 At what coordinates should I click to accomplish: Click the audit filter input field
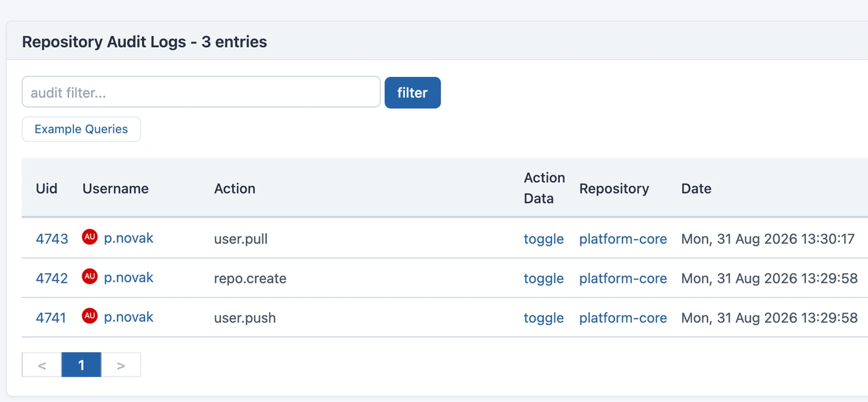point(201,92)
